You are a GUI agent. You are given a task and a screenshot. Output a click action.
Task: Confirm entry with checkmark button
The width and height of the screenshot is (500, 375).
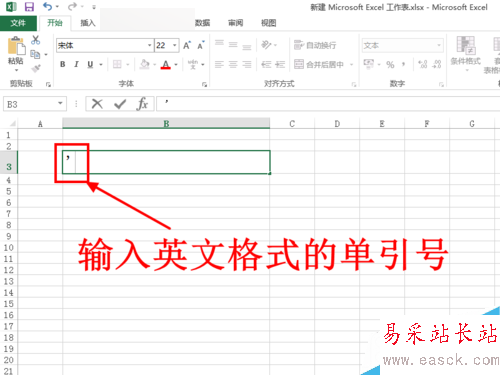pos(120,104)
